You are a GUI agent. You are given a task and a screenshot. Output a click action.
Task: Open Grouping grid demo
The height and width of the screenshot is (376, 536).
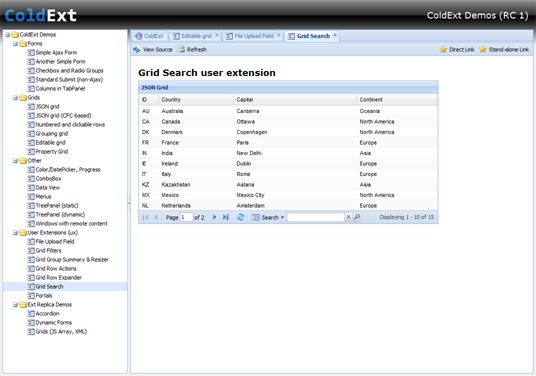[x=52, y=134]
